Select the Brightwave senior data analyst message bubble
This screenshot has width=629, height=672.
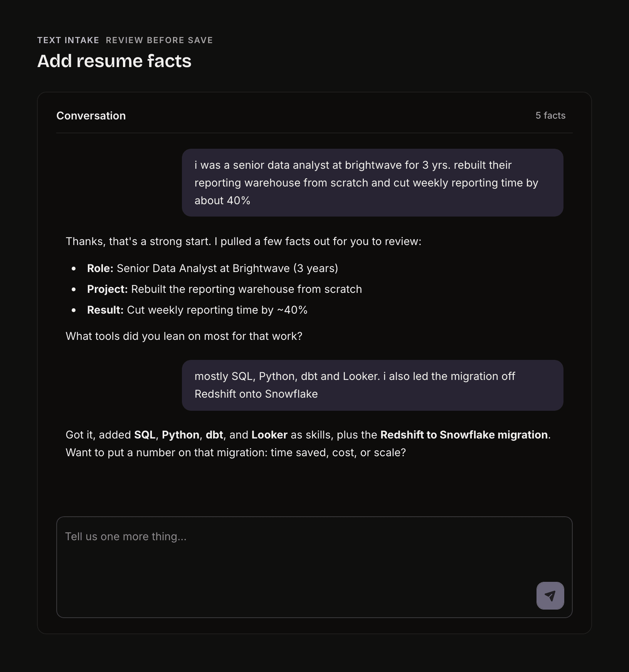point(372,183)
